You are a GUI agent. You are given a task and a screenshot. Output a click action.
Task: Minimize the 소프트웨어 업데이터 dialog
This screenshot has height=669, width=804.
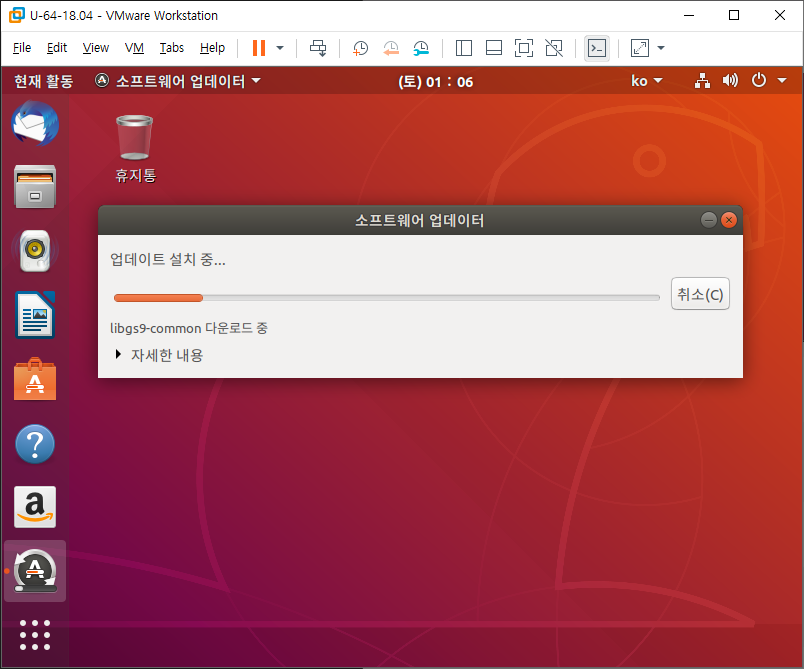709,220
